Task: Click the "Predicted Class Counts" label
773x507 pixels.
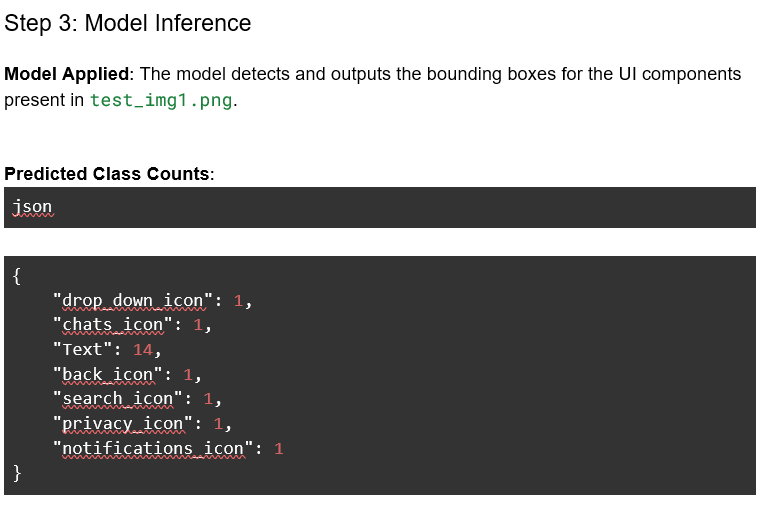Action: click(108, 174)
